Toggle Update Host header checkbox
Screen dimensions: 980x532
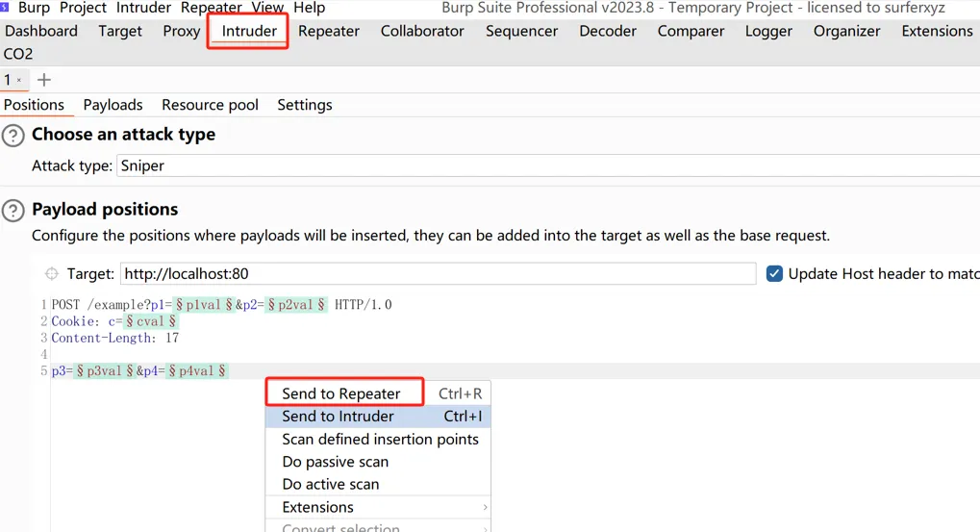774,274
